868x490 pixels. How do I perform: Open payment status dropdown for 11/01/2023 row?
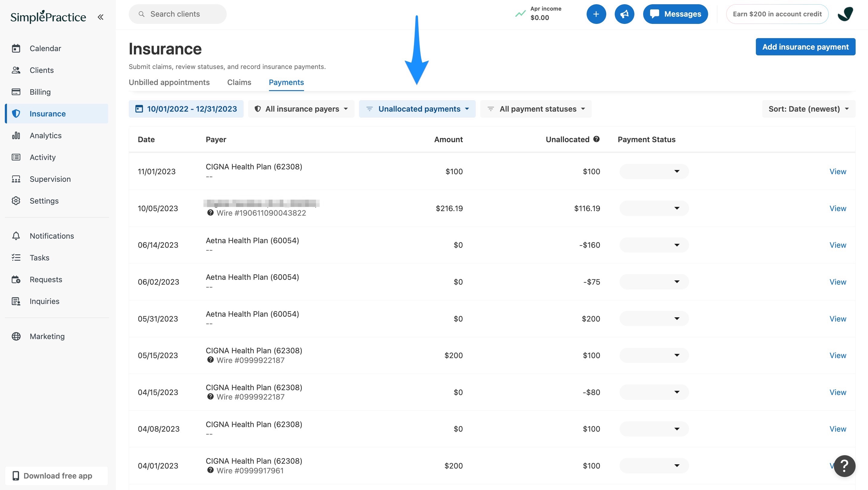click(654, 171)
